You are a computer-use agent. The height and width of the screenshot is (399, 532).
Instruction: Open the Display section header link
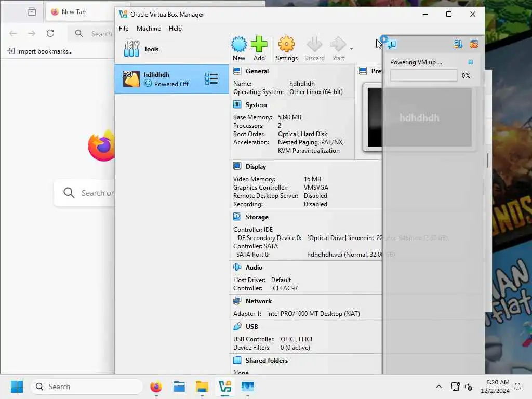[256, 167]
